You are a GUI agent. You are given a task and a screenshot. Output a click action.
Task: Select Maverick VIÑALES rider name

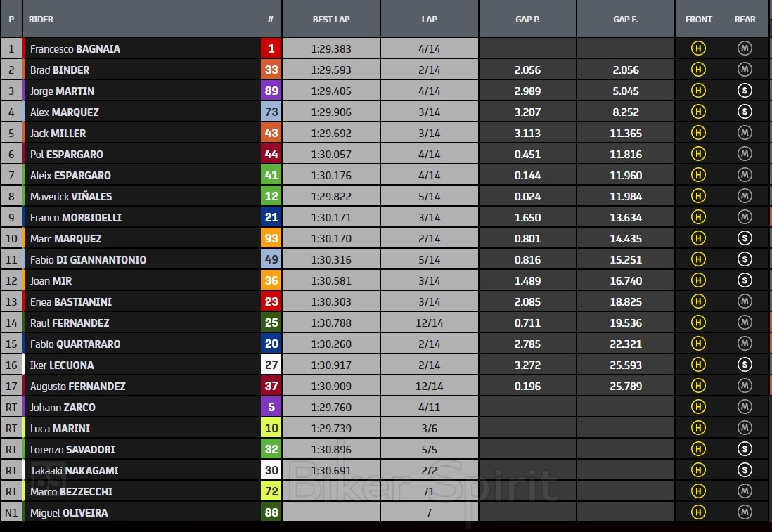(71, 197)
